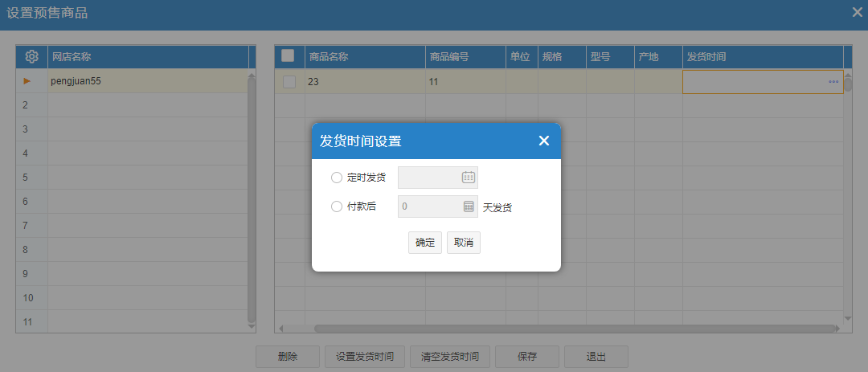The image size is (868, 372).
Task: Click the ellipsis icon in the 发货时间 cell
Action: [x=833, y=82]
